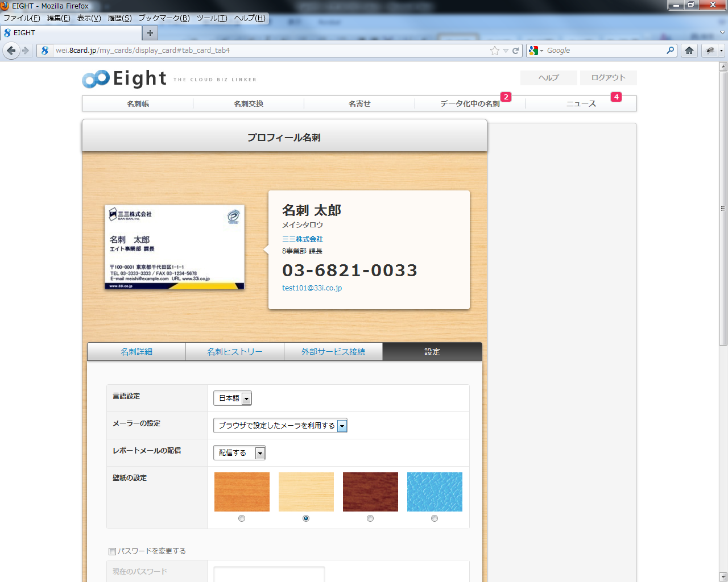Select the 設定 tab
The image size is (728, 582).
432,352
